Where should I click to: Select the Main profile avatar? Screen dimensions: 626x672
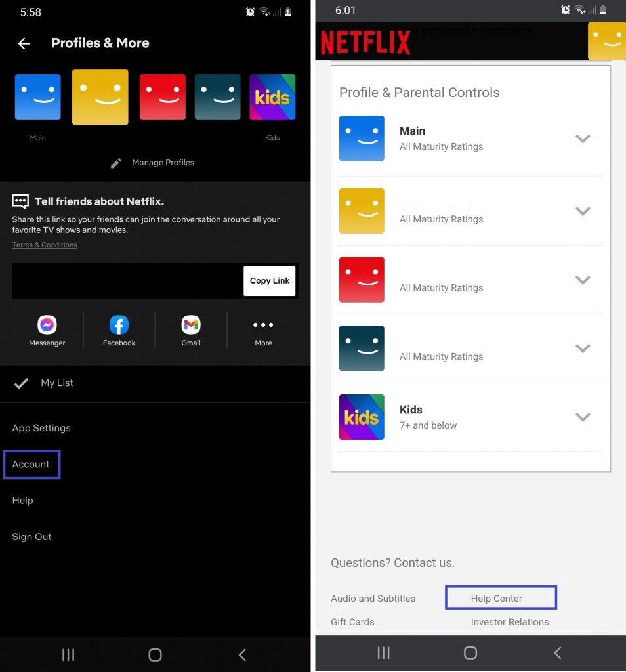(37, 96)
